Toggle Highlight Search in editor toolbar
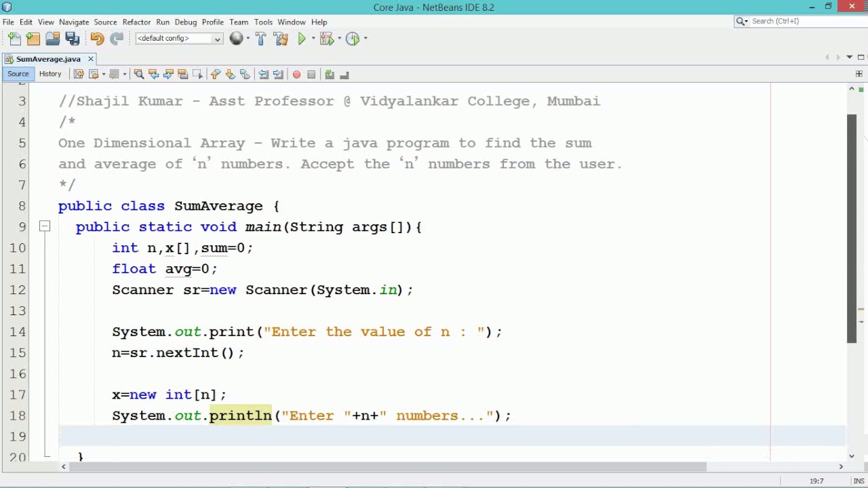 pos(183,75)
